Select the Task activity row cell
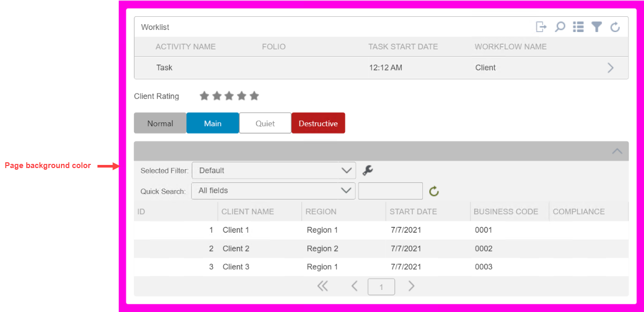644x312 pixels. [x=164, y=67]
